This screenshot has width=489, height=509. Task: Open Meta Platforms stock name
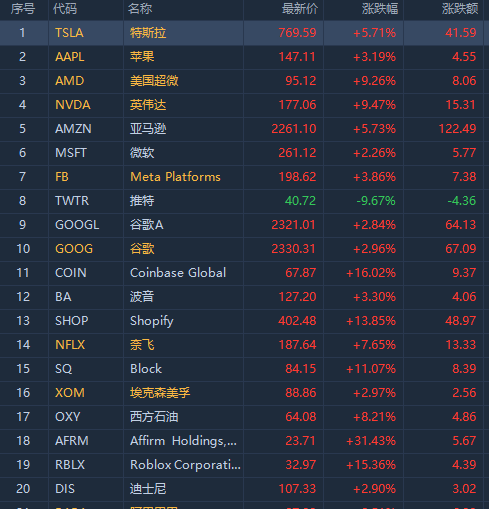175,177
